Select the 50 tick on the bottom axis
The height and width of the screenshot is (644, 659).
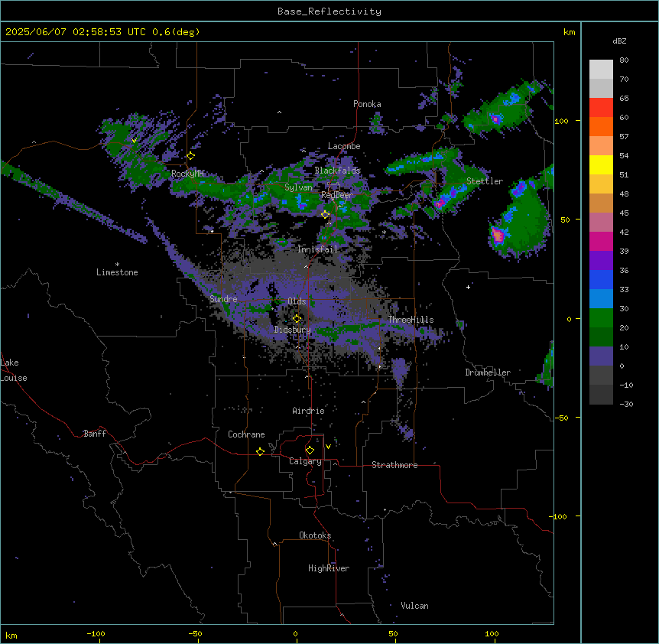[393, 633]
